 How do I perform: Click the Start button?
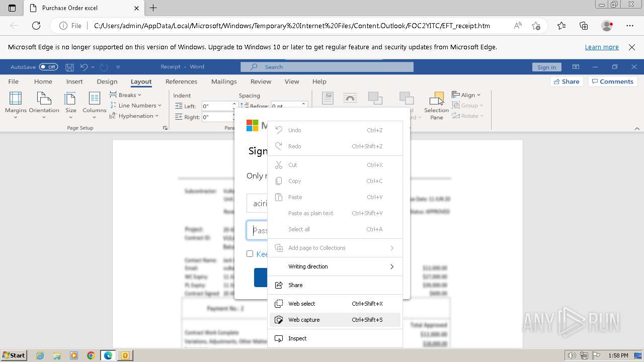(x=14, y=355)
